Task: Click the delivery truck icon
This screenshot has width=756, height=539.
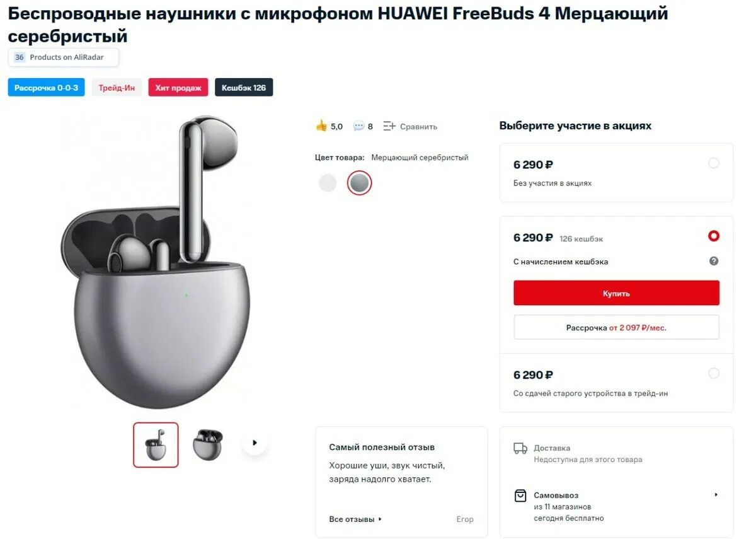Action: click(x=520, y=448)
